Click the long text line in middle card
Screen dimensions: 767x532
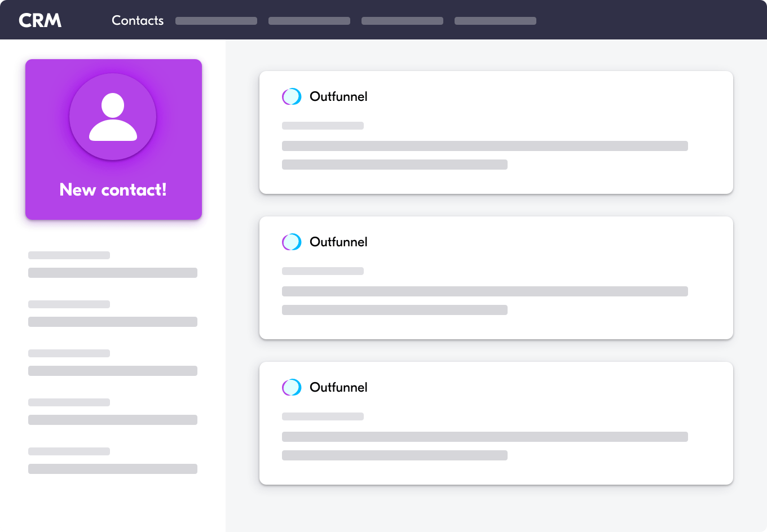[484, 291]
